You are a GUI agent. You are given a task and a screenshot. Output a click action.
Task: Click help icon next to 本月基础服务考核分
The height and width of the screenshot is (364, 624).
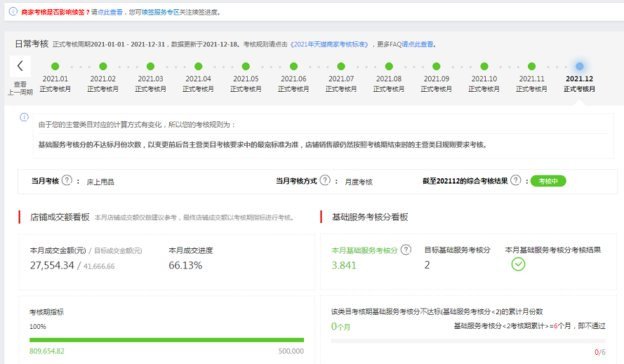coord(406,250)
